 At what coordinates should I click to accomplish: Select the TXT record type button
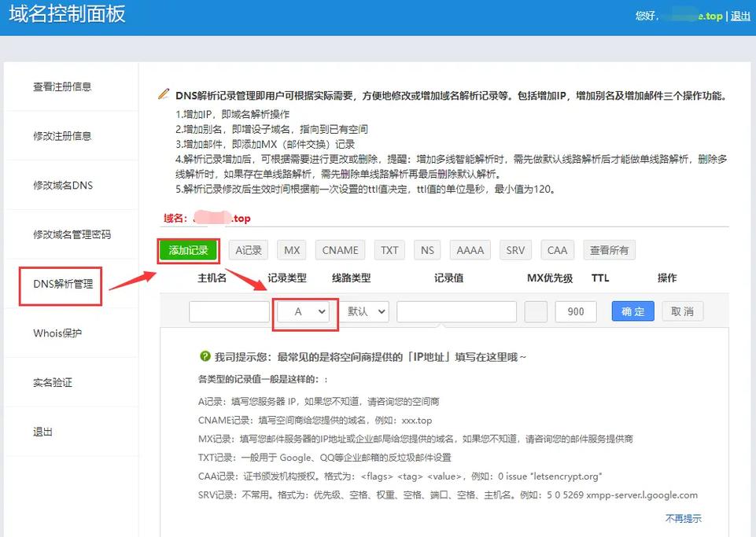[389, 249]
